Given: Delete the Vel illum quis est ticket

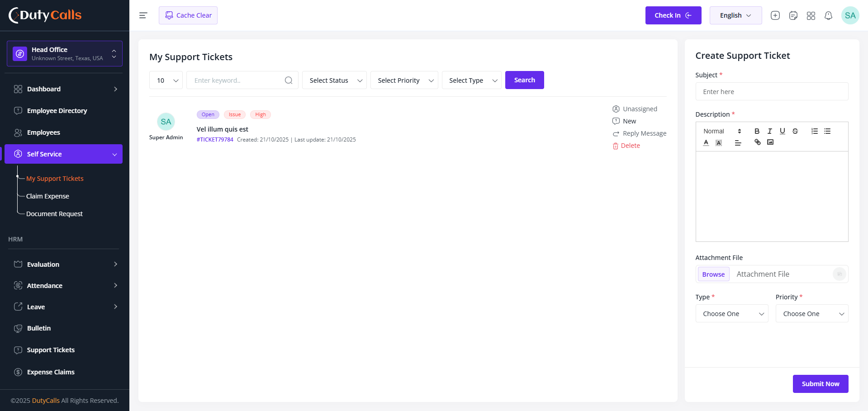Looking at the screenshot, I should [x=626, y=146].
